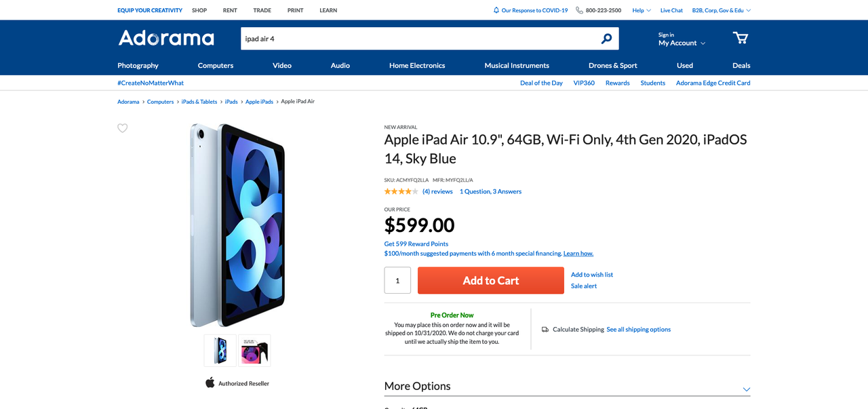Open the Photography menu

click(138, 66)
